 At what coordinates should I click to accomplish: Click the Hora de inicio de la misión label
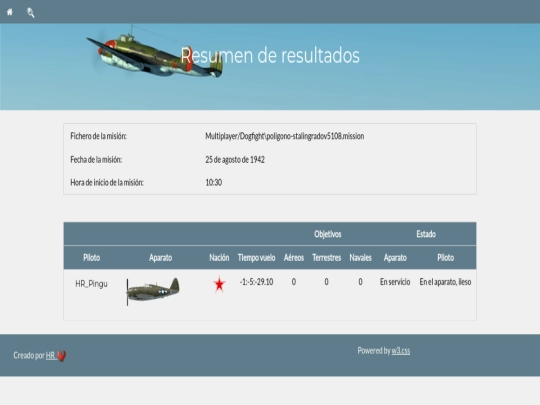tap(107, 183)
